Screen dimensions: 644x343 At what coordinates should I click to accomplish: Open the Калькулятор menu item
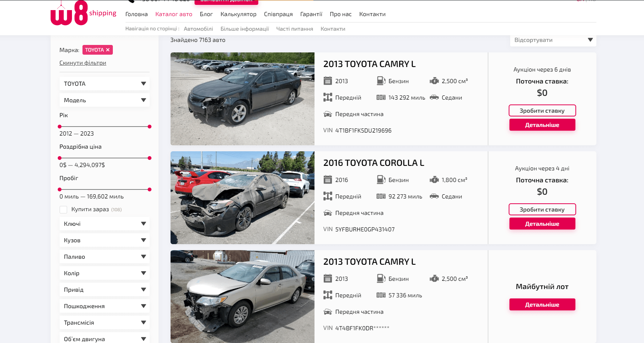(238, 14)
